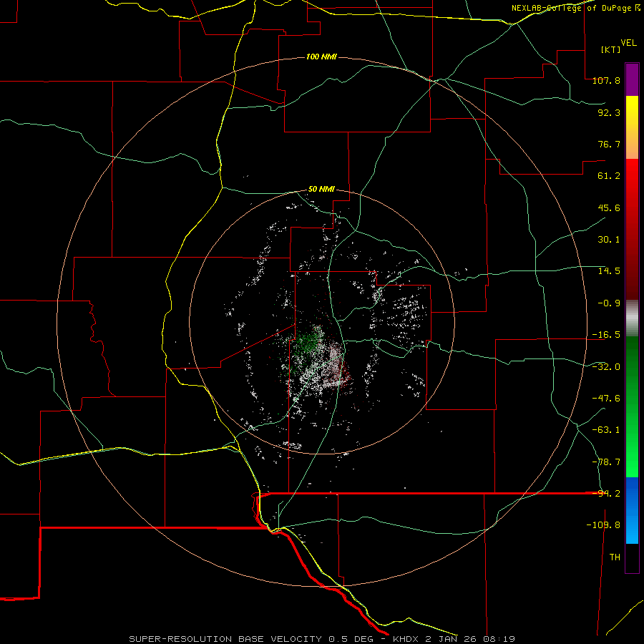
Task: Click the red segment of the color bar
Action: (632, 229)
